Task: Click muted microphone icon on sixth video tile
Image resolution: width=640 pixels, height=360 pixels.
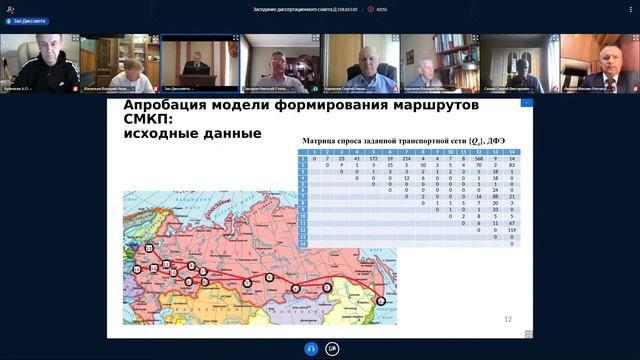Action: coord(475,89)
